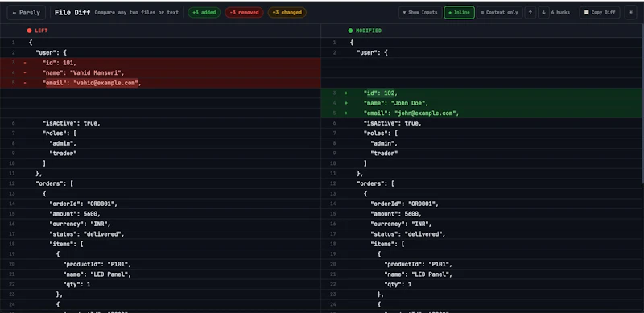Click "items": [ in modified pane
Viewport: 644px width, 313px height.
(388, 244)
